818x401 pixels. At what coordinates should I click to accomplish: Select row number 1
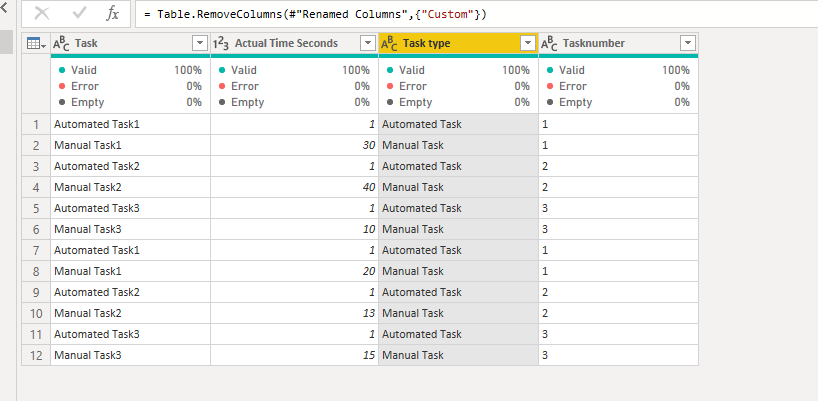pos(36,124)
